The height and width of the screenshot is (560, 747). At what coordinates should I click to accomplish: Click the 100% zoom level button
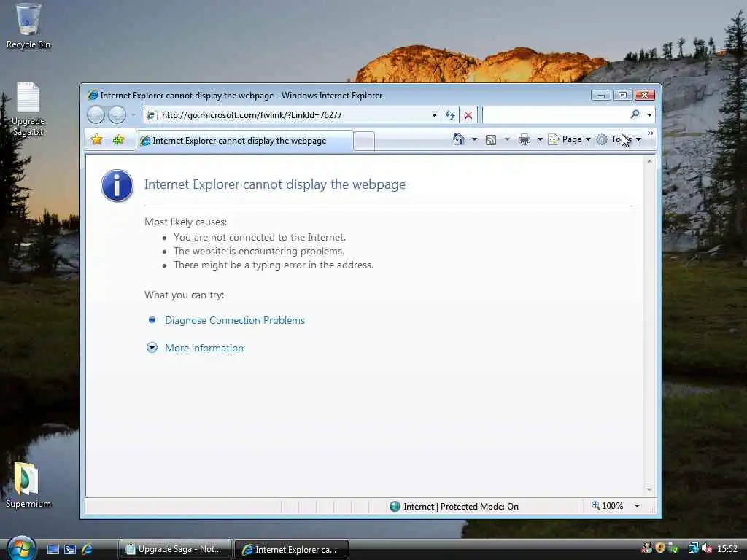click(x=608, y=506)
